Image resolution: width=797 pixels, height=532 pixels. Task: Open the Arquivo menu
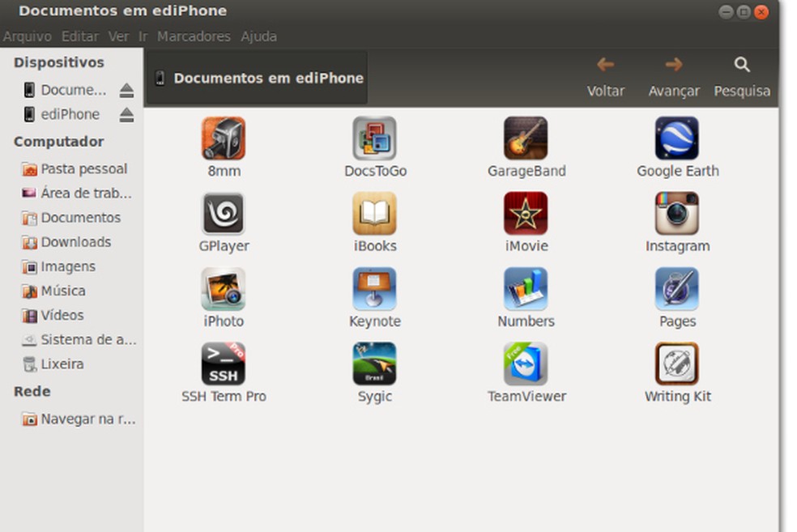click(x=27, y=36)
